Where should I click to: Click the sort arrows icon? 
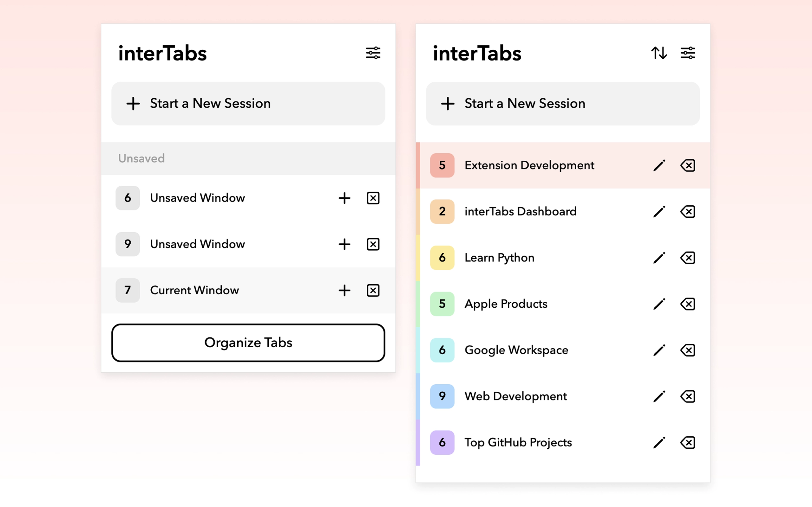click(x=659, y=53)
